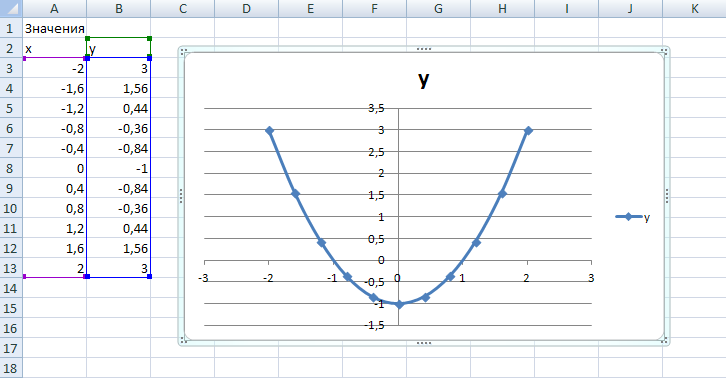Click the column F header
This screenshot has width=726, height=378.
tap(374, 9)
